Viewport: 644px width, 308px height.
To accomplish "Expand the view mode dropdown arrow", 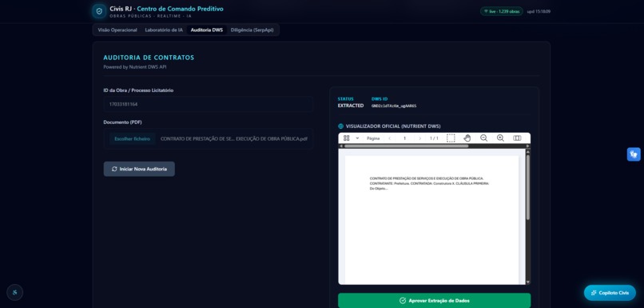I will coord(357,138).
